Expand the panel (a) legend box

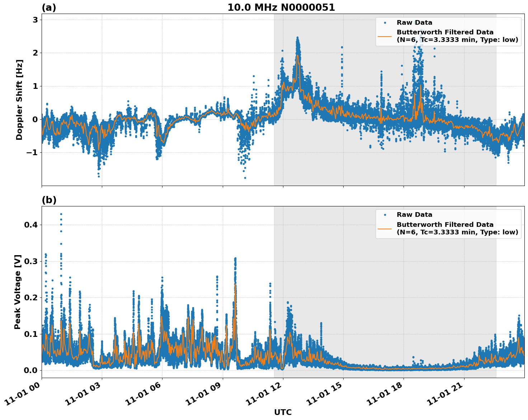(448, 32)
